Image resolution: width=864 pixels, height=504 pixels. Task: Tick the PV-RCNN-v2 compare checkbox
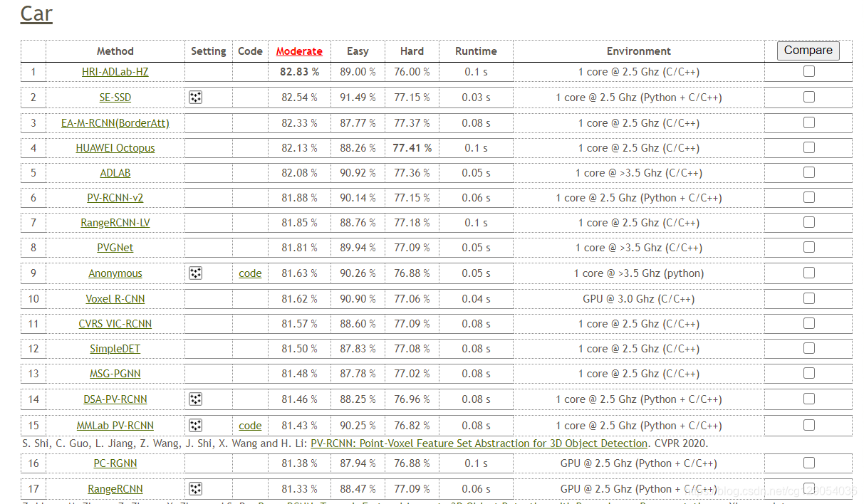(x=809, y=197)
